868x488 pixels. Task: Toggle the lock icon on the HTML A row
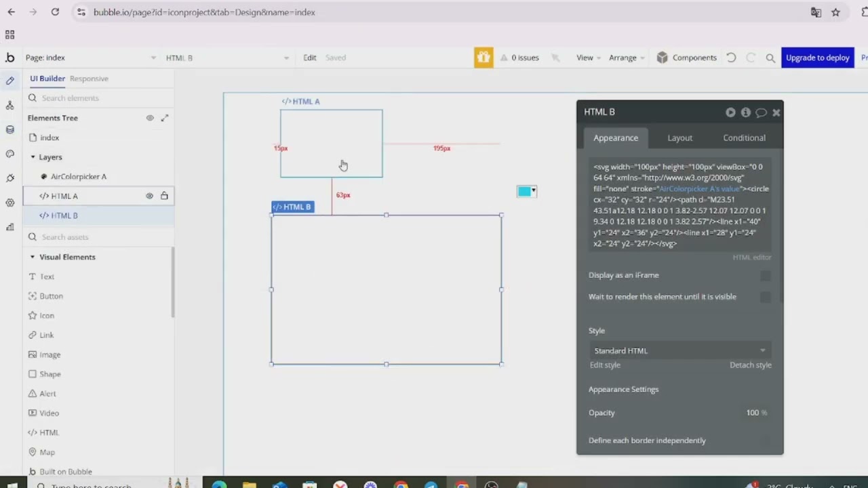(x=164, y=196)
